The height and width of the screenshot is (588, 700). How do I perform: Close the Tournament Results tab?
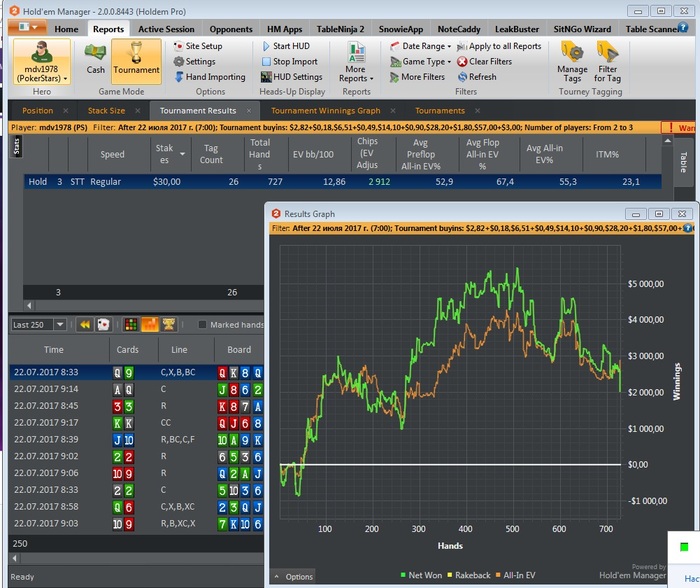tap(249, 111)
